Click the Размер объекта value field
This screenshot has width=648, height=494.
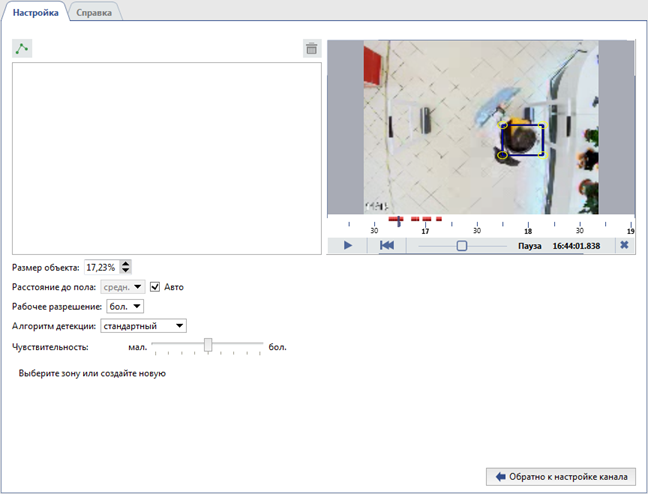pos(100,267)
